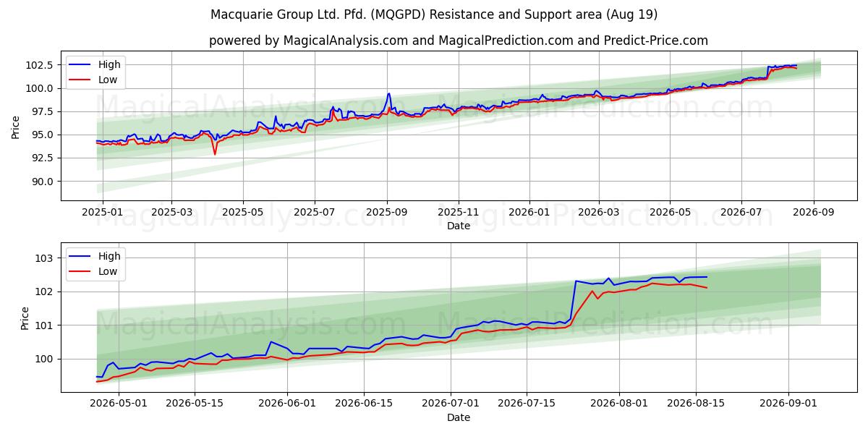Click the 100.0 tick label in top chart

coord(40,88)
